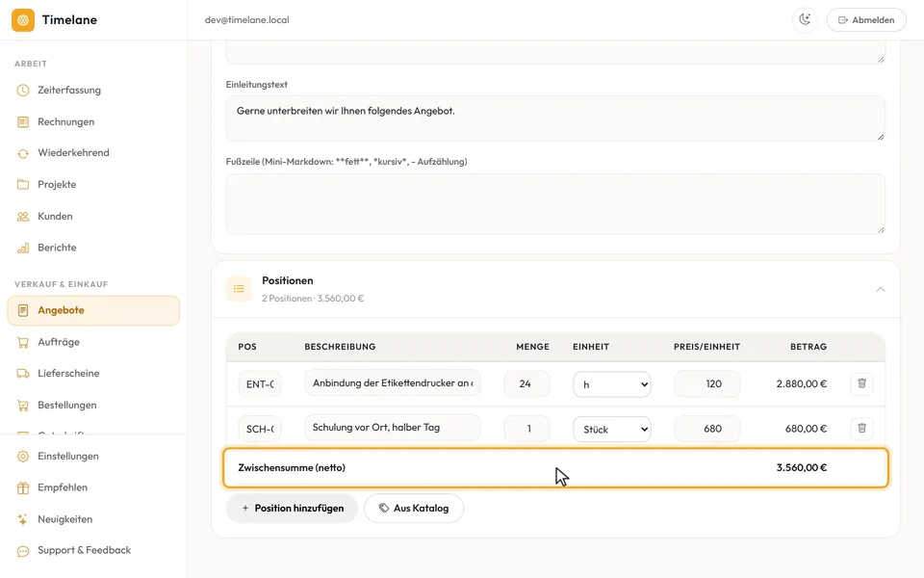The image size is (924, 578).
Task: Click the Bestellungen cart icon
Action: (23, 406)
